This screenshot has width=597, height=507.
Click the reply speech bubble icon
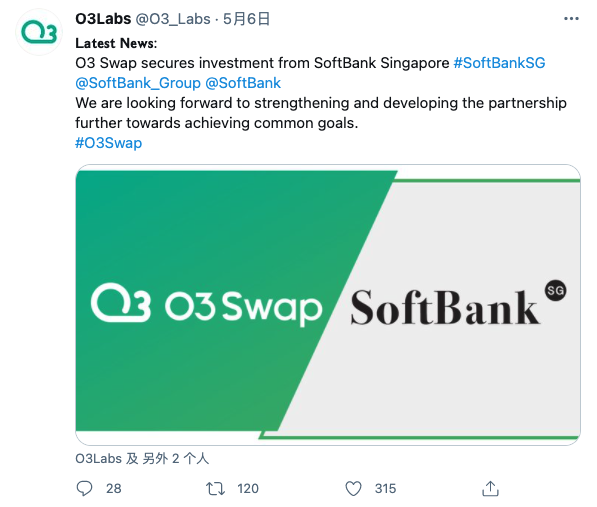pyautogui.click(x=84, y=488)
